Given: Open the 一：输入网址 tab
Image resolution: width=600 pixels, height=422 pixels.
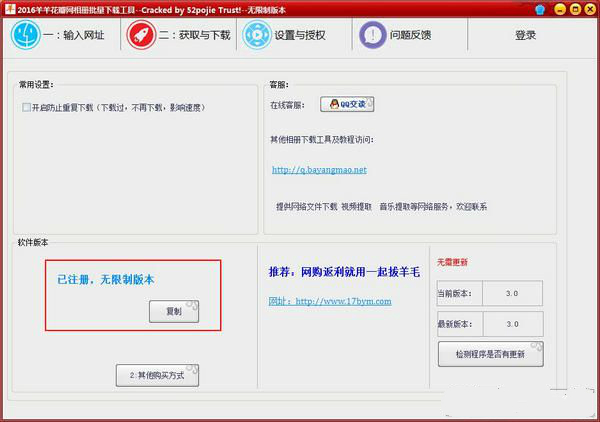Looking at the screenshot, I should coord(61,35).
